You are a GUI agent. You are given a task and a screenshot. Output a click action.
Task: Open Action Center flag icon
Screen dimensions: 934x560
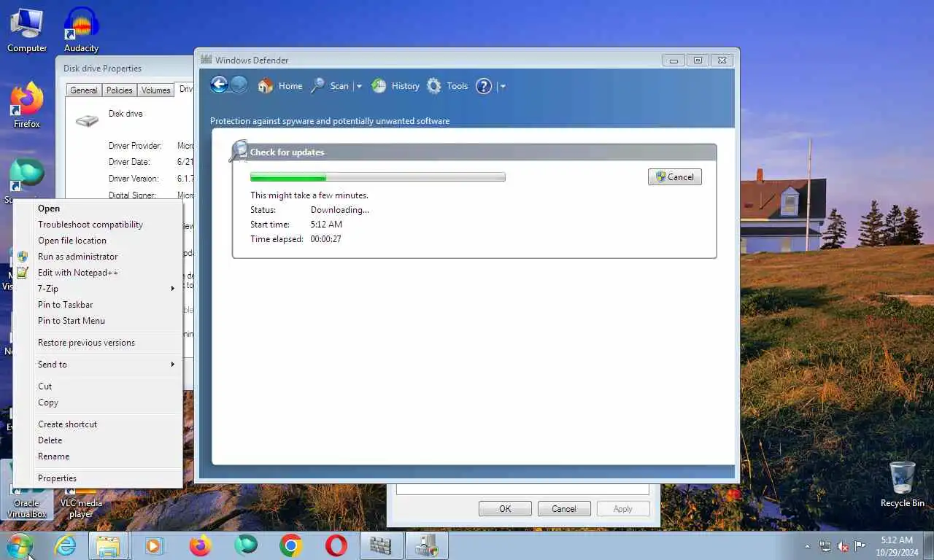pos(860,546)
